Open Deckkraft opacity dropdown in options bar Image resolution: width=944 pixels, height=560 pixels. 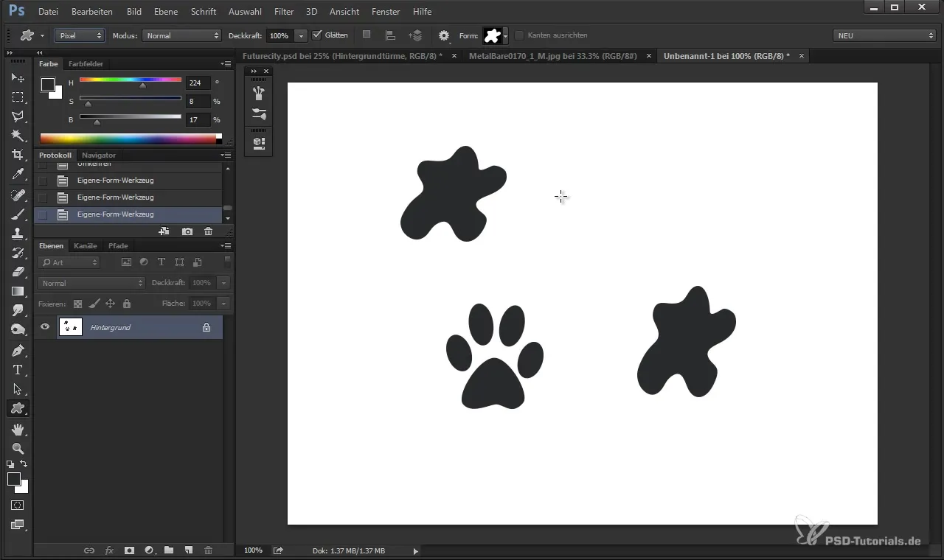click(301, 35)
